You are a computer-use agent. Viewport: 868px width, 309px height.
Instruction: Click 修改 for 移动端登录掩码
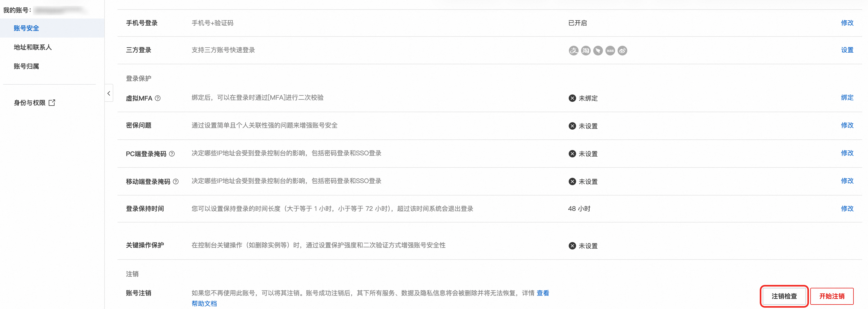(x=847, y=181)
